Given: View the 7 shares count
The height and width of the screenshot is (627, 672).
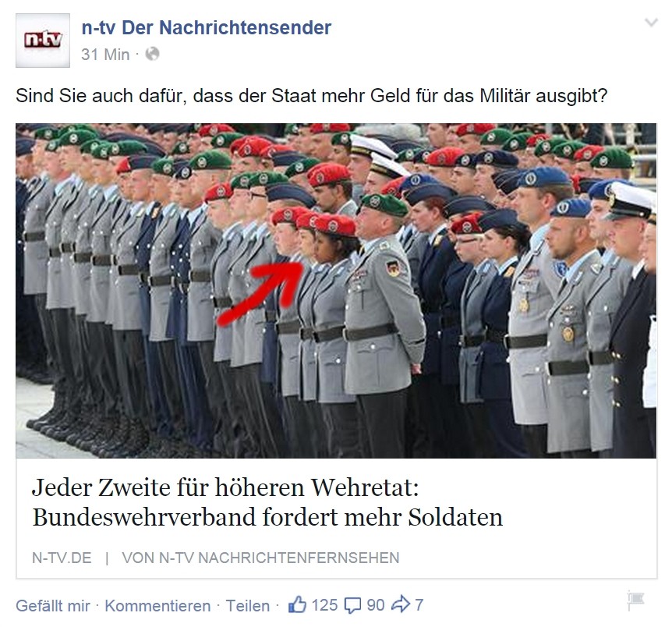Looking at the screenshot, I should point(419,605).
